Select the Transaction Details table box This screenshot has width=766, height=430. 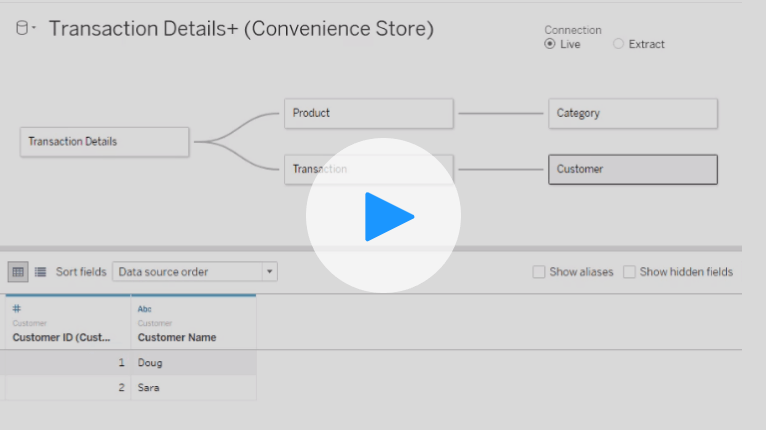click(104, 142)
